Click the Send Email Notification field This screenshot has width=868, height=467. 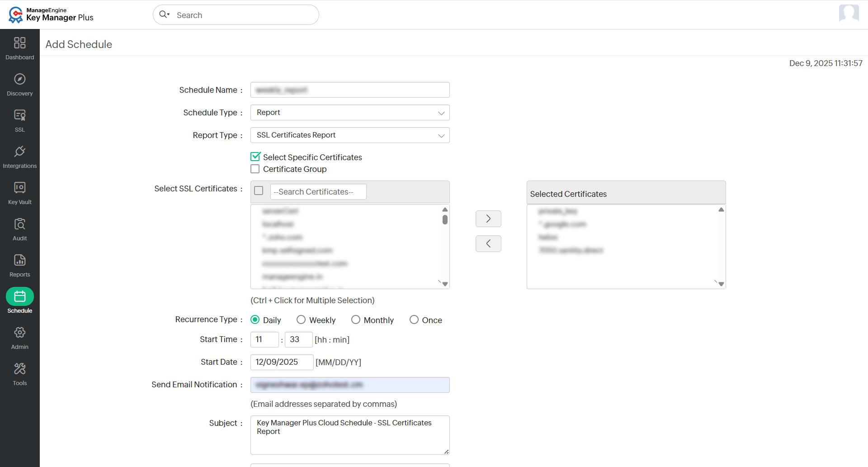point(350,385)
